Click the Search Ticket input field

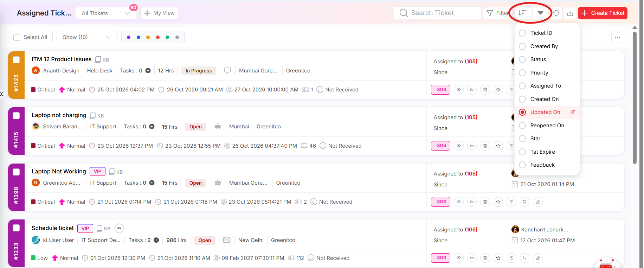(437, 13)
